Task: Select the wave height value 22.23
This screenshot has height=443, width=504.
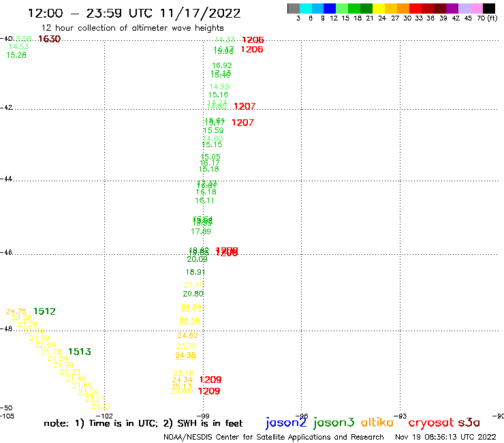Action: (x=69, y=372)
